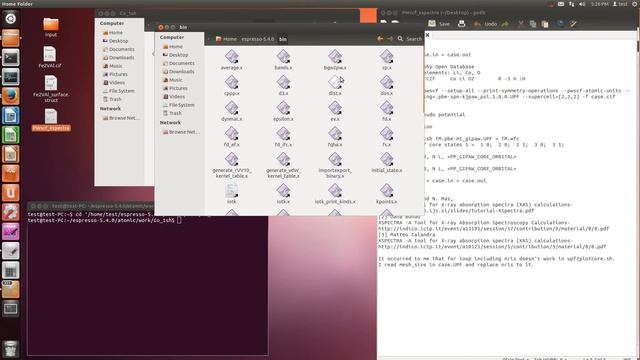Select the cppp.x file

tap(231, 86)
